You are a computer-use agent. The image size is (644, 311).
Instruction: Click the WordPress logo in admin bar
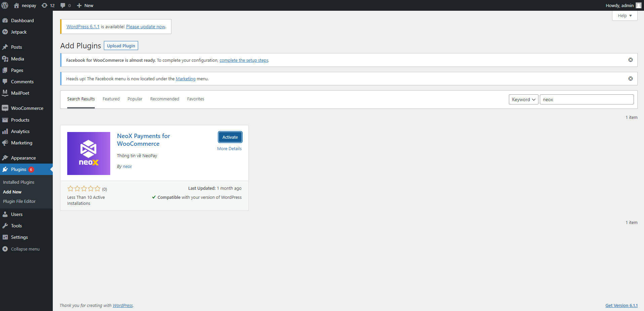pyautogui.click(x=5, y=5)
